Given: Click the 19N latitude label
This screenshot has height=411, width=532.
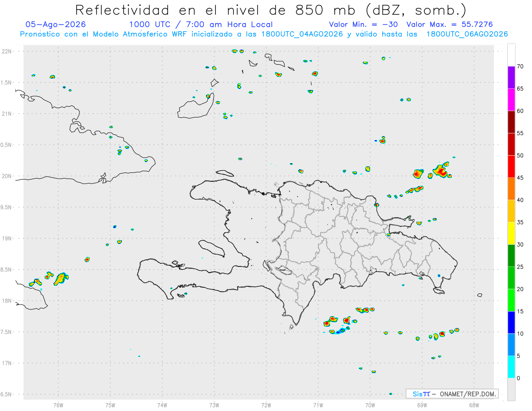Looking at the screenshot, I should [x=8, y=238].
